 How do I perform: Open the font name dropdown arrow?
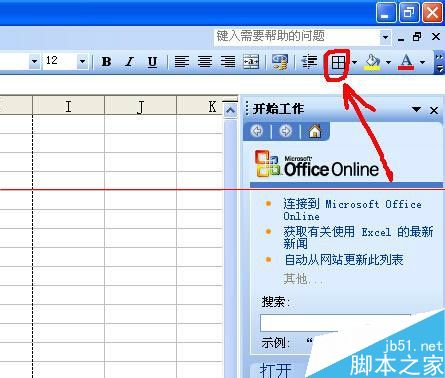tap(34, 61)
